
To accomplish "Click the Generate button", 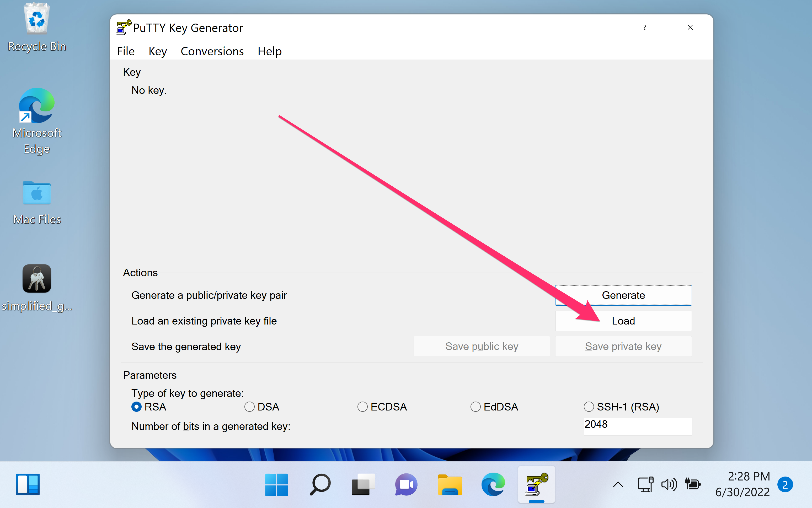I will pyautogui.click(x=623, y=295).
